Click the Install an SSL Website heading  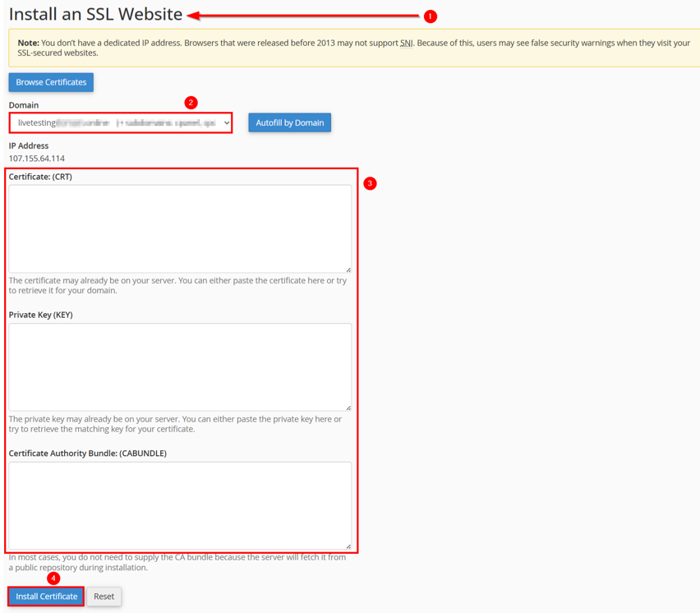tap(95, 15)
